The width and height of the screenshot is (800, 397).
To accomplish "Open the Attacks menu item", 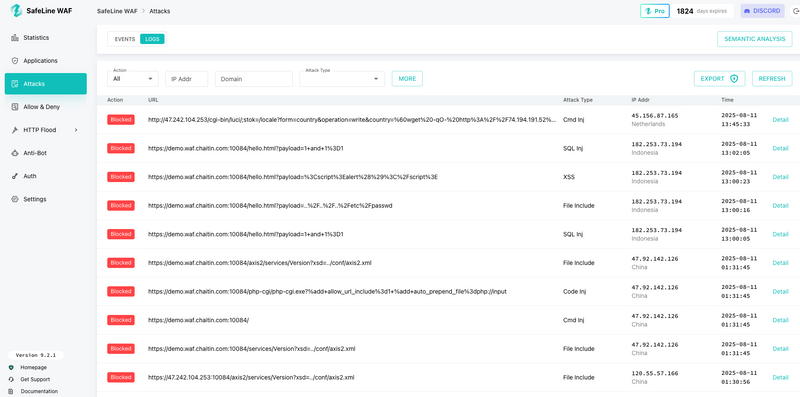I will pos(45,84).
